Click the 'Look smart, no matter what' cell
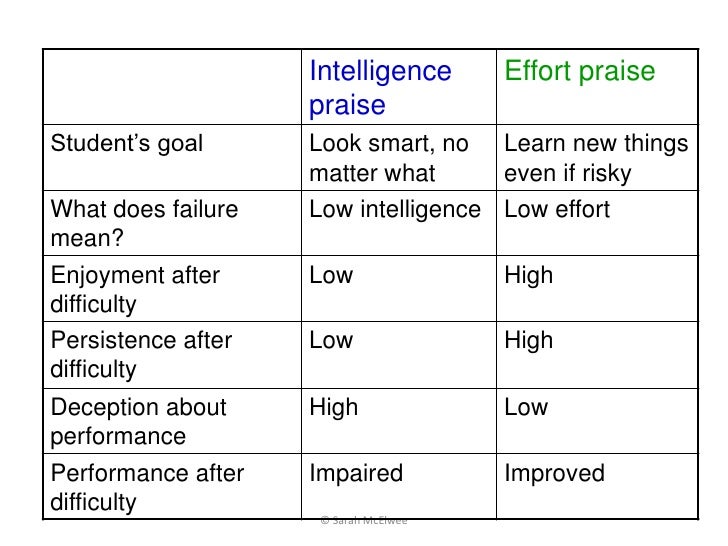 [389, 158]
